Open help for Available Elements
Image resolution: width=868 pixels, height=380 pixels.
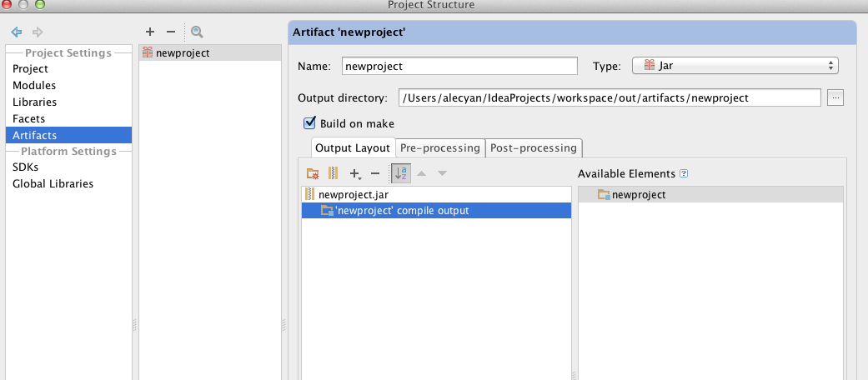point(684,173)
